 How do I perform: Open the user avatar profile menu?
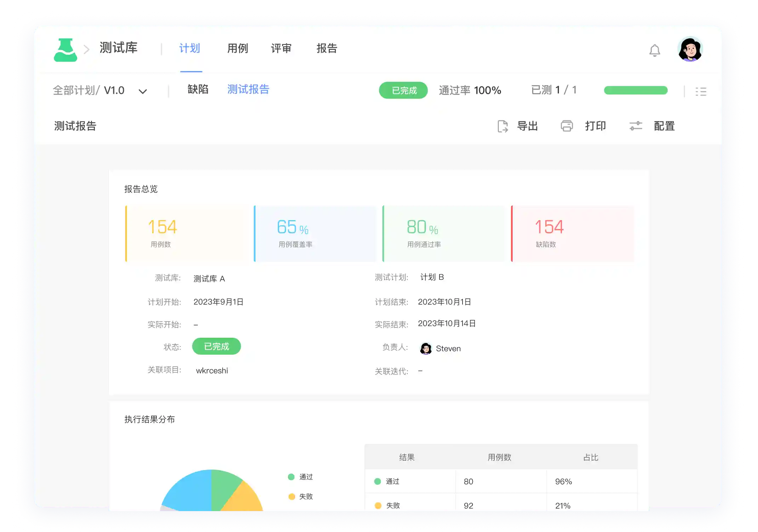click(690, 50)
